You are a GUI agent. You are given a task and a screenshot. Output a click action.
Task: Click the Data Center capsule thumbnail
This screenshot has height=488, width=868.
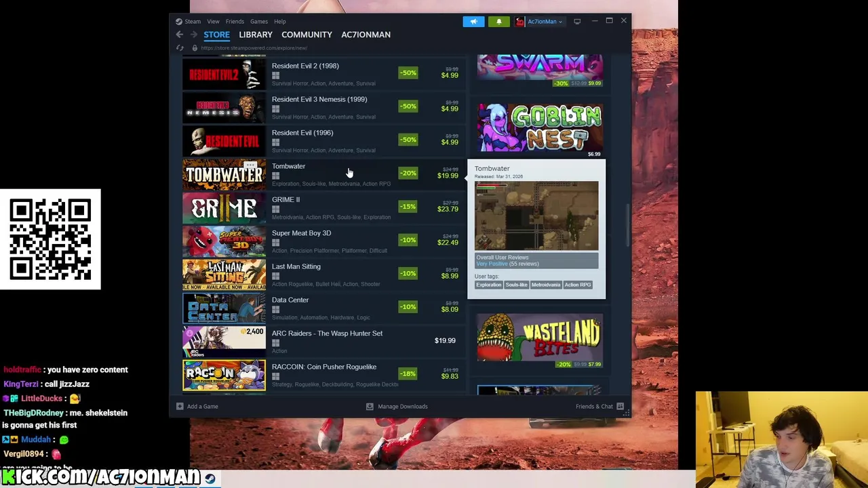click(x=224, y=308)
